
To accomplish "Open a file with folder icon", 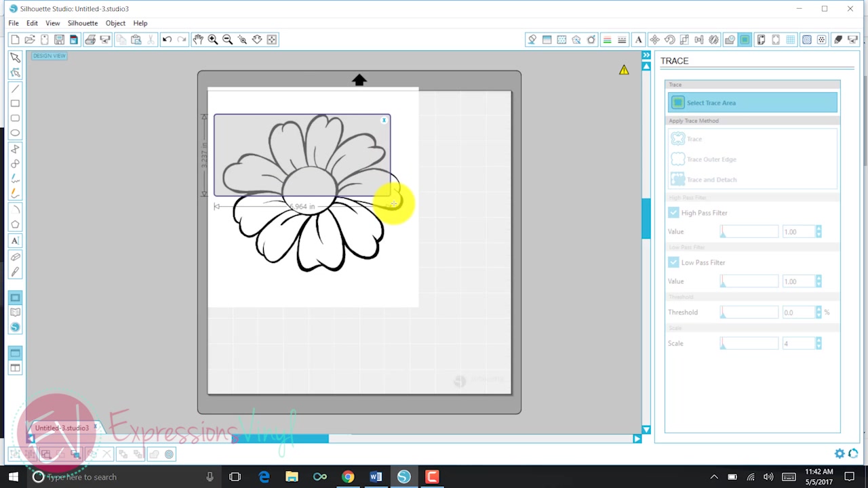I will (30, 40).
